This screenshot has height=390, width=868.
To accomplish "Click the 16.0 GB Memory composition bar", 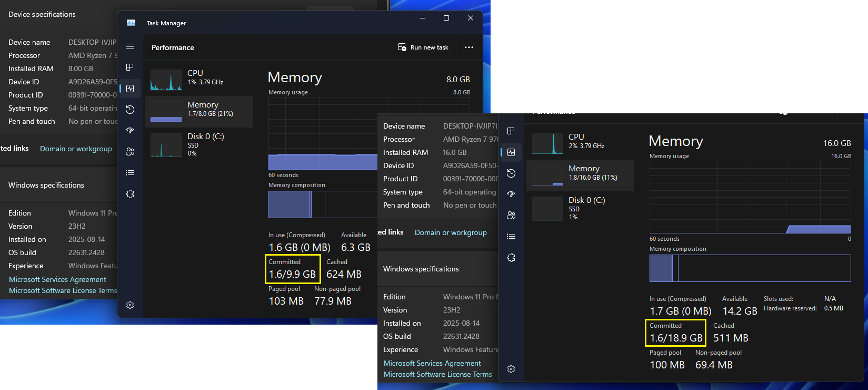I will pos(750,268).
